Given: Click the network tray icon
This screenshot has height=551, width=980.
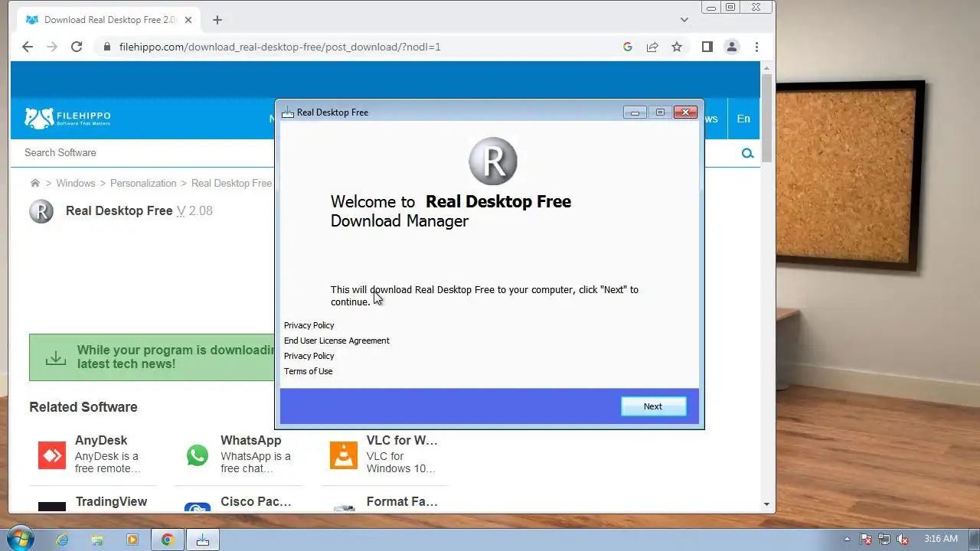Looking at the screenshot, I should point(884,540).
